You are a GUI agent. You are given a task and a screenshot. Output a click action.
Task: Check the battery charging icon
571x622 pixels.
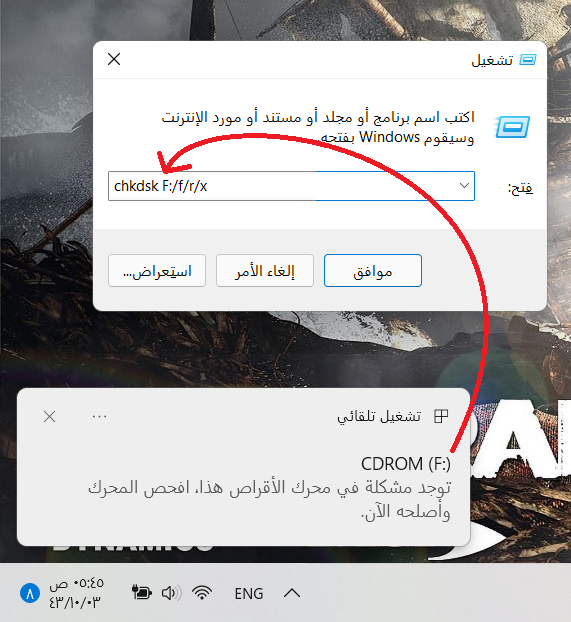(x=141, y=593)
